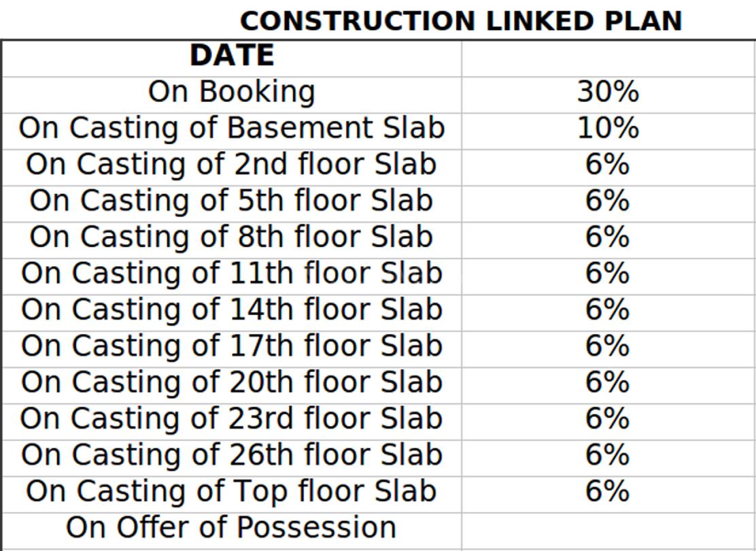
Task: Select the On Booking cell
Action: [x=231, y=92]
